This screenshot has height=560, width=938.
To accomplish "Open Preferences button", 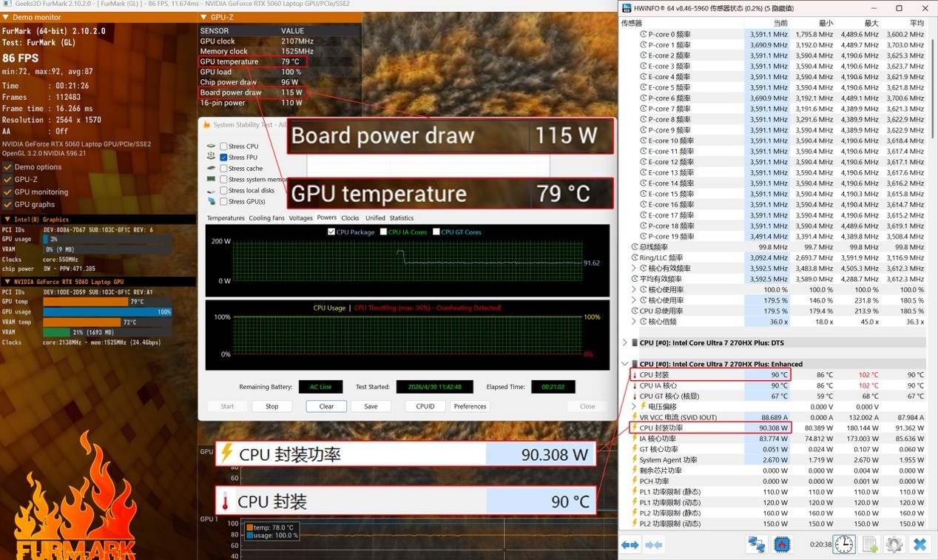I will pyautogui.click(x=470, y=406).
